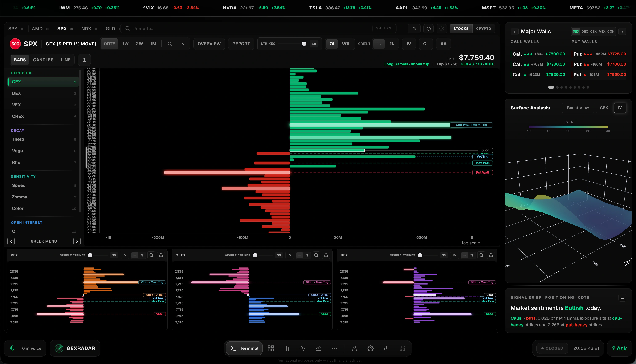Toggle the CL overlay button

426,44
